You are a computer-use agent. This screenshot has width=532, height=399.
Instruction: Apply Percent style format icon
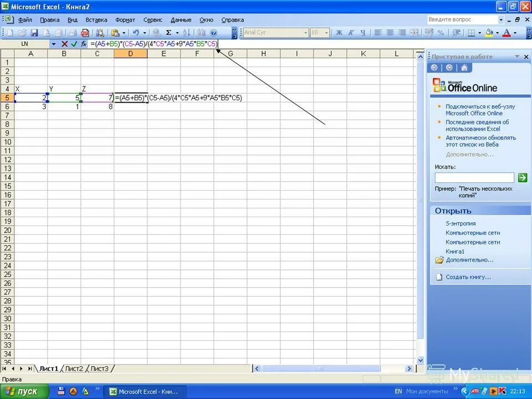[x=441, y=33]
